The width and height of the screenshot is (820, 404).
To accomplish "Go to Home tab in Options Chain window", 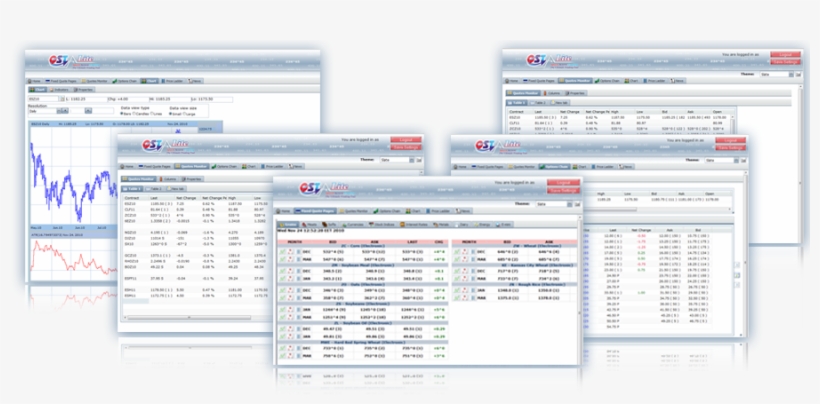I will (x=461, y=166).
